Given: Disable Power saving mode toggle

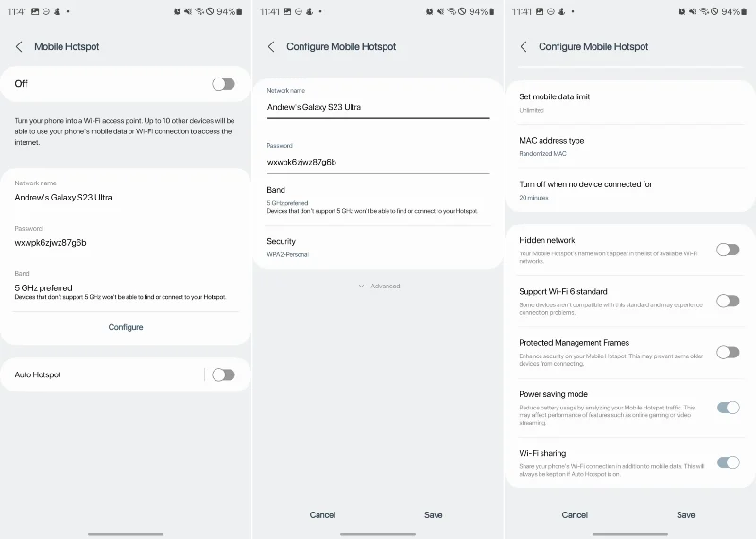Looking at the screenshot, I should (728, 408).
